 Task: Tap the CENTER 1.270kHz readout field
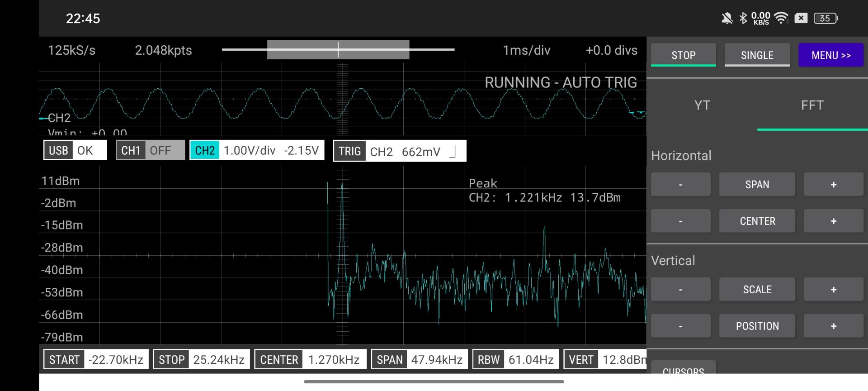[310, 360]
